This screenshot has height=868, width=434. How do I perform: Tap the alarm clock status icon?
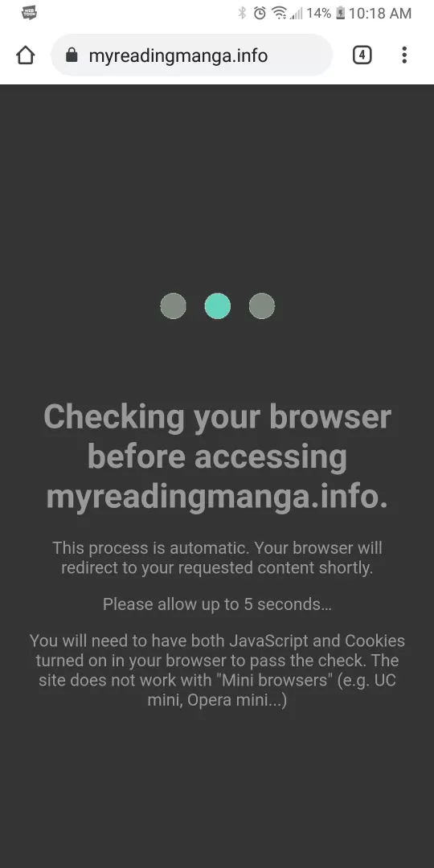coord(260,13)
